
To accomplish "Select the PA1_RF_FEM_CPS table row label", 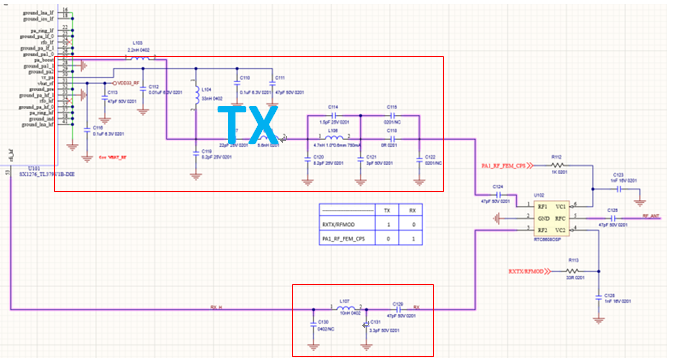I will [343, 239].
